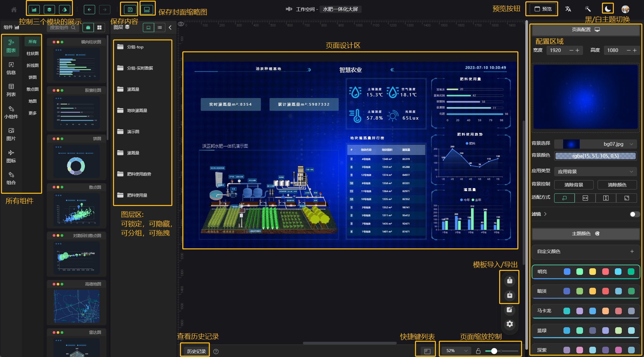Select the 柱状图 chart category
Image resolution: width=644 pixels, height=357 pixels.
[x=32, y=54]
